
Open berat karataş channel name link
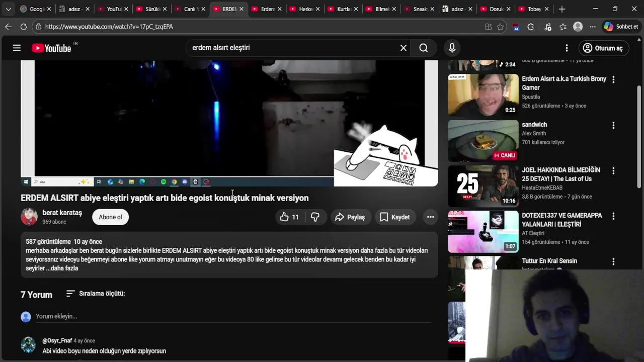62,213
